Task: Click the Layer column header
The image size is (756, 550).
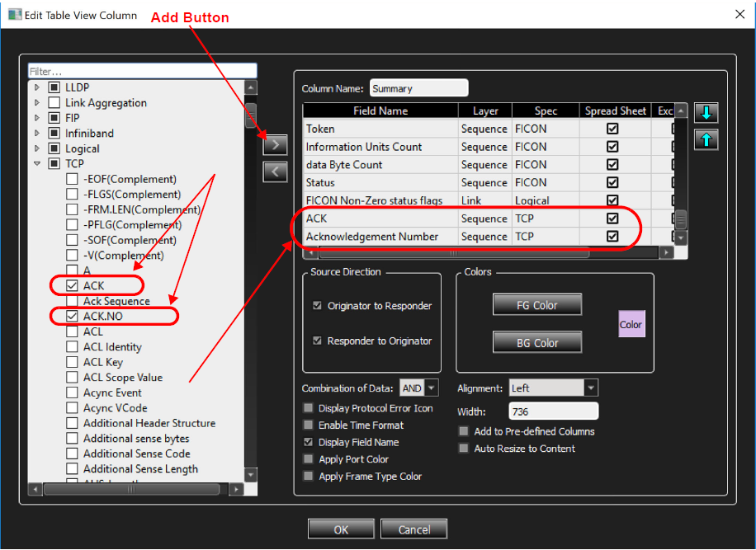Action: pos(485,110)
